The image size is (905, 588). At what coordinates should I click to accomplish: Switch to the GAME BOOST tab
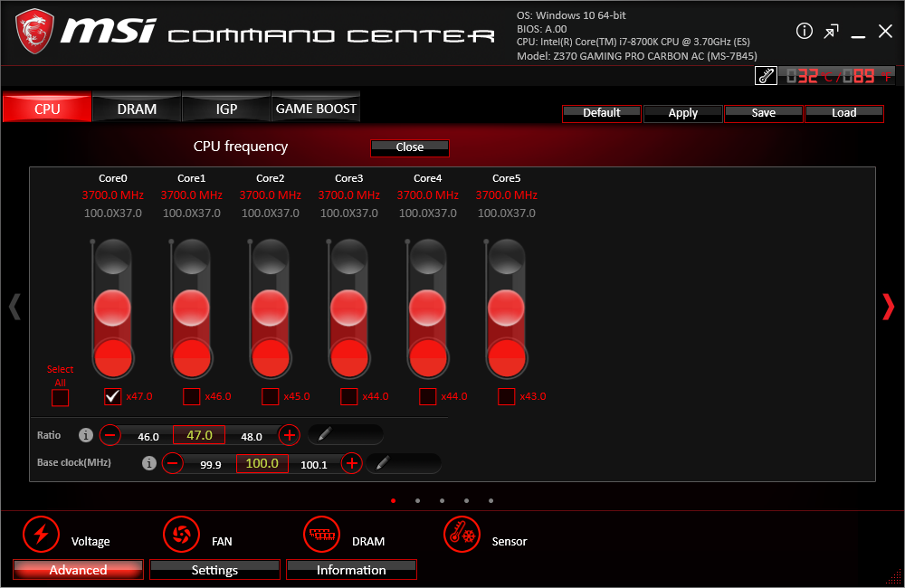pos(316,108)
